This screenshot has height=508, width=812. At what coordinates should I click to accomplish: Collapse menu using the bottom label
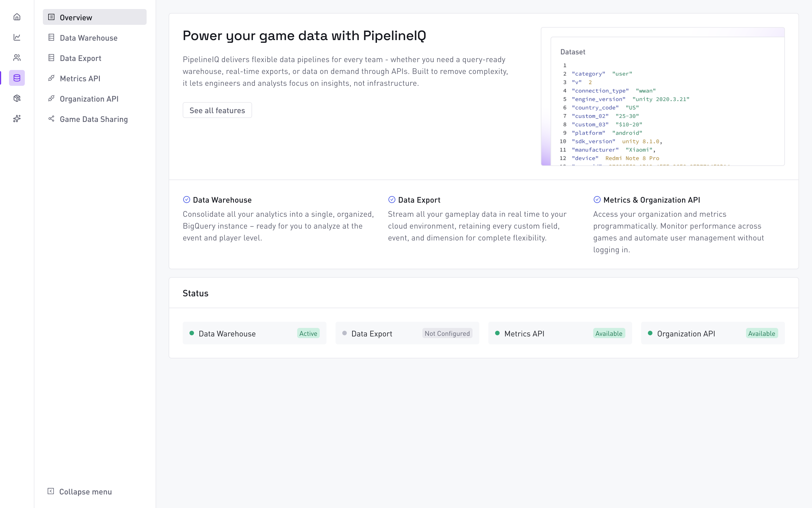[85, 492]
